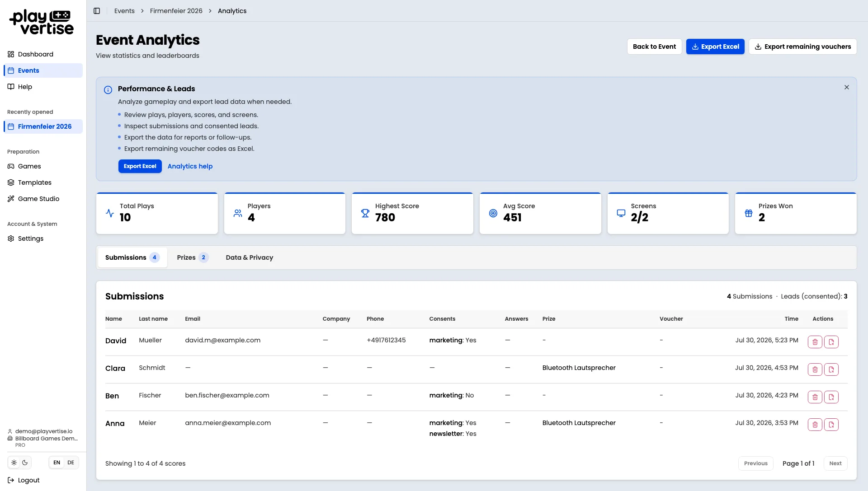The width and height of the screenshot is (868, 491).
Task: Delete Clara Schmidt's submission
Action: click(x=815, y=369)
